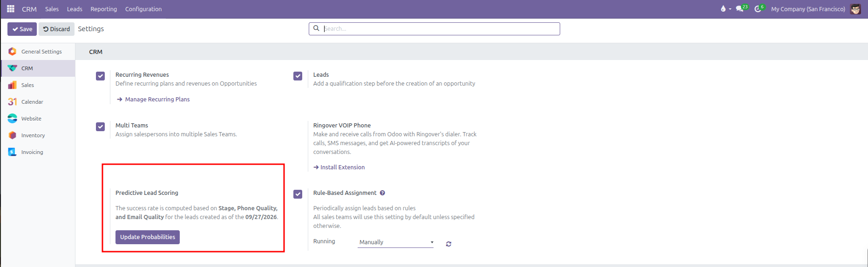Open the company switcher My Company (San Francisco)
The image size is (868, 267).
(808, 9)
